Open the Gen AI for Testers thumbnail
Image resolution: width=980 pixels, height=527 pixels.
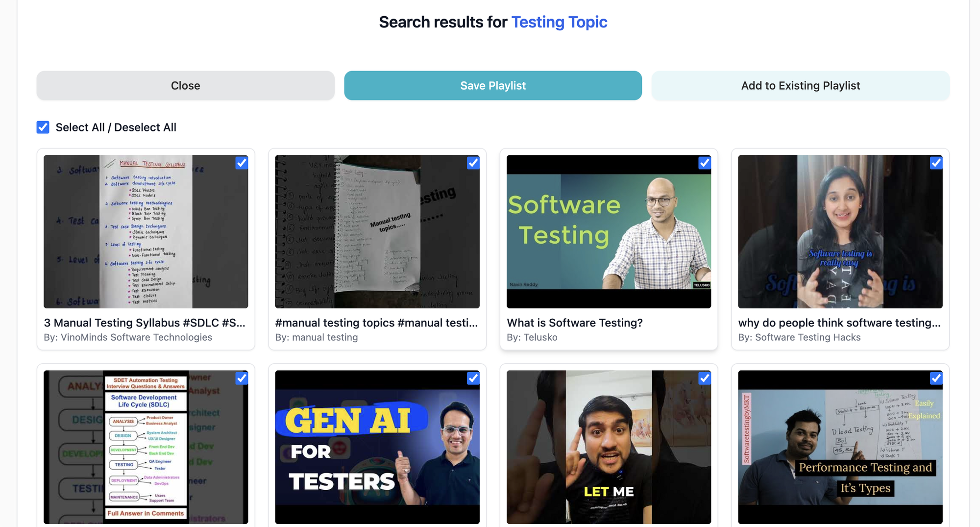[x=377, y=447]
